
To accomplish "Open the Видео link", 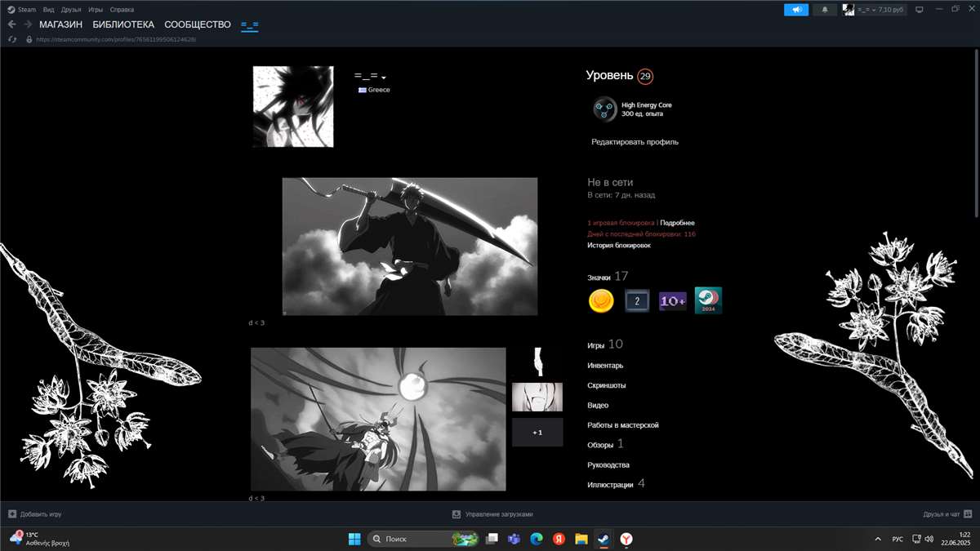I will tap(598, 405).
